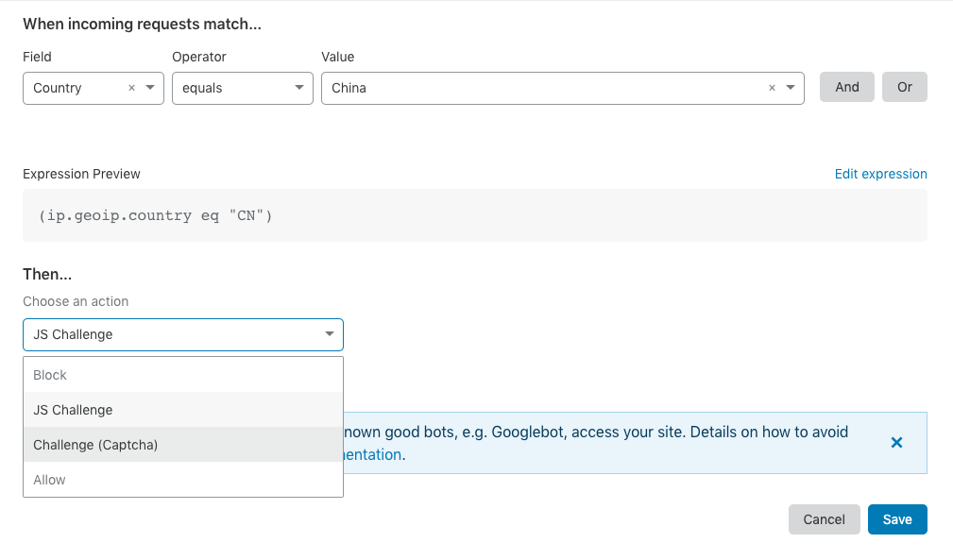Open the Edit expression link
Image resolution: width=953 pixels, height=560 pixels.
[880, 175]
